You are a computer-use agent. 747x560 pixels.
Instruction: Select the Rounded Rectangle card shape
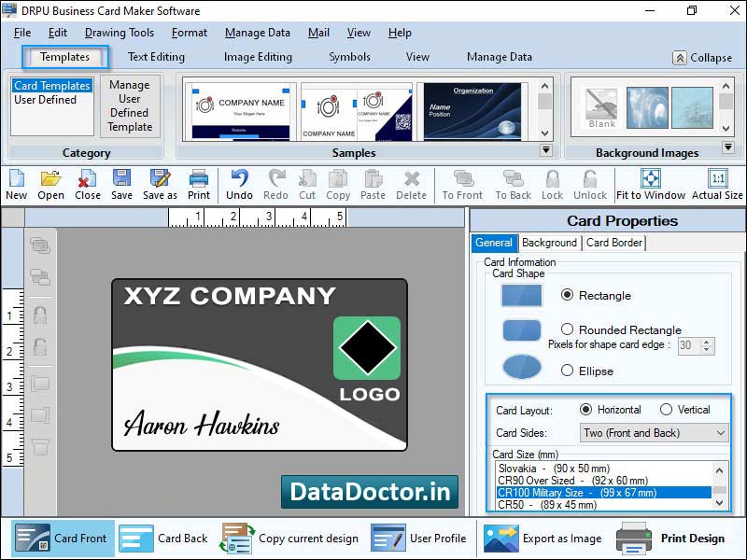point(567,329)
